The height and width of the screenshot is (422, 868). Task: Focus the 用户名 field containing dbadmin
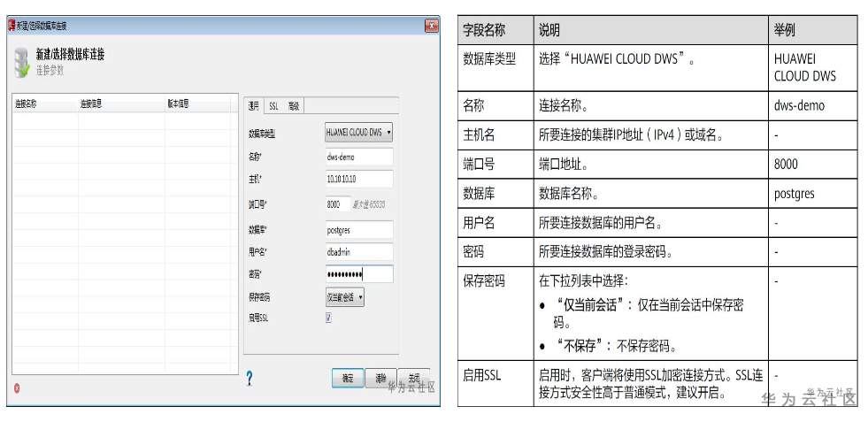pyautogui.click(x=360, y=252)
